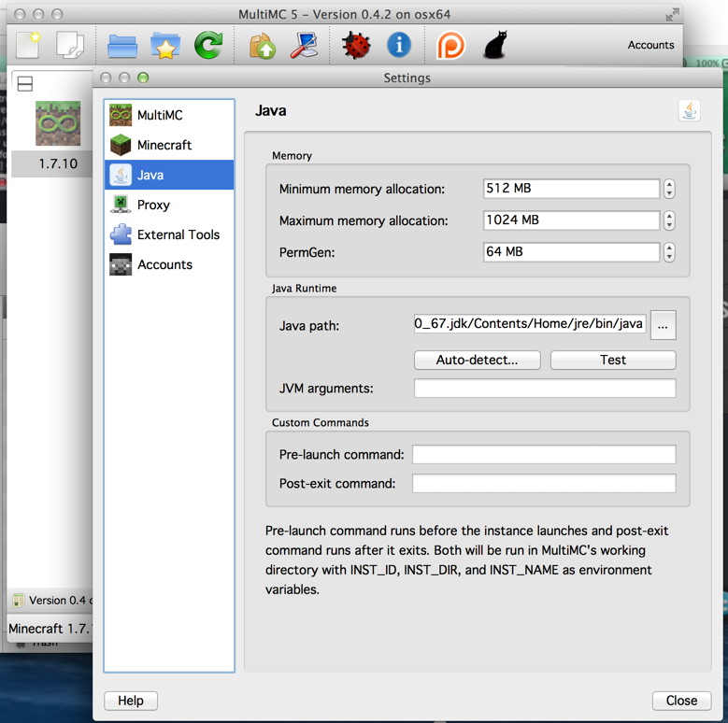Close the Settings dialog with the Close button

[x=681, y=701]
